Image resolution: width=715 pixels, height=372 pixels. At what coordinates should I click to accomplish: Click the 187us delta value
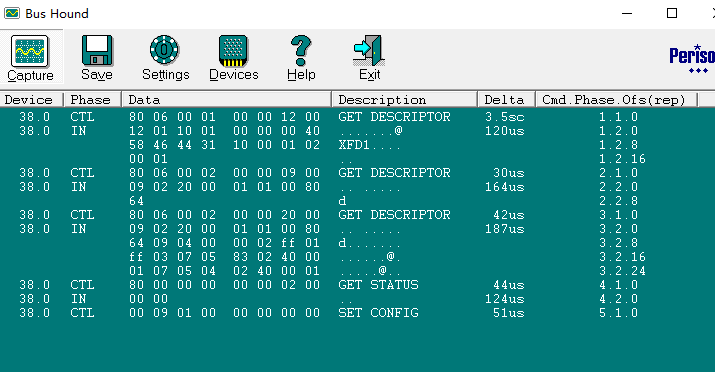coord(504,229)
